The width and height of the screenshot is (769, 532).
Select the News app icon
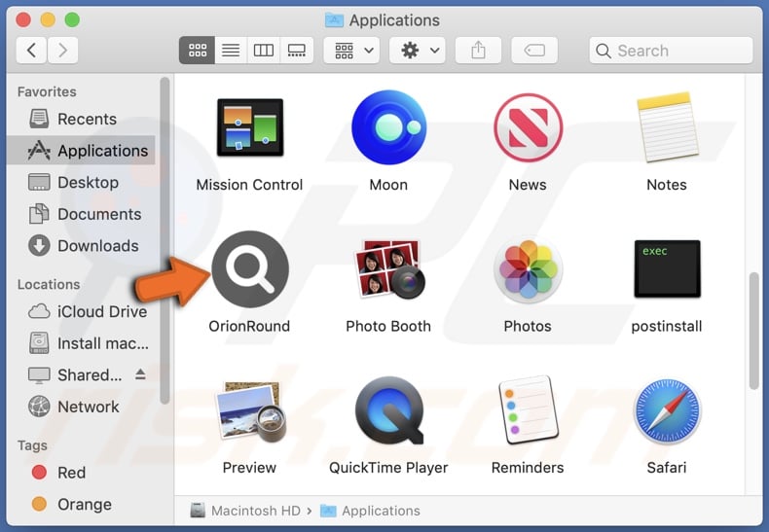tap(528, 127)
